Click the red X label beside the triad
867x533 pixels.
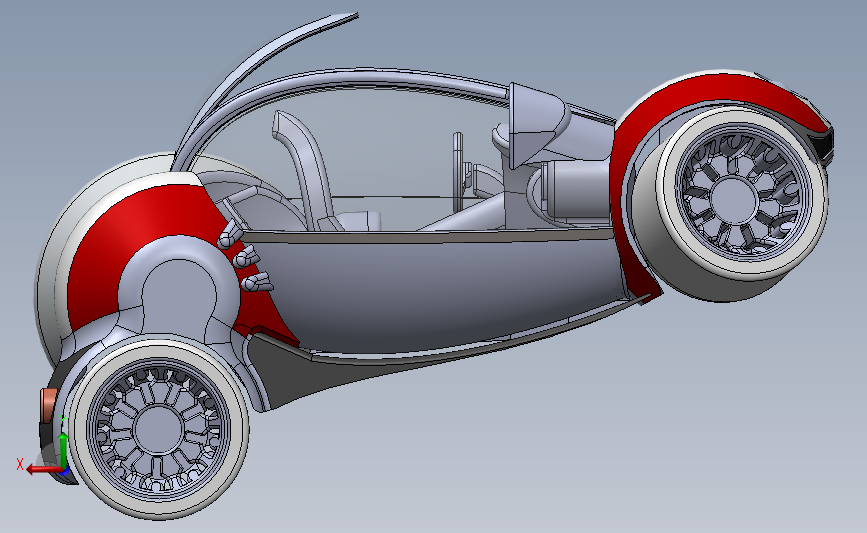pos(20,464)
